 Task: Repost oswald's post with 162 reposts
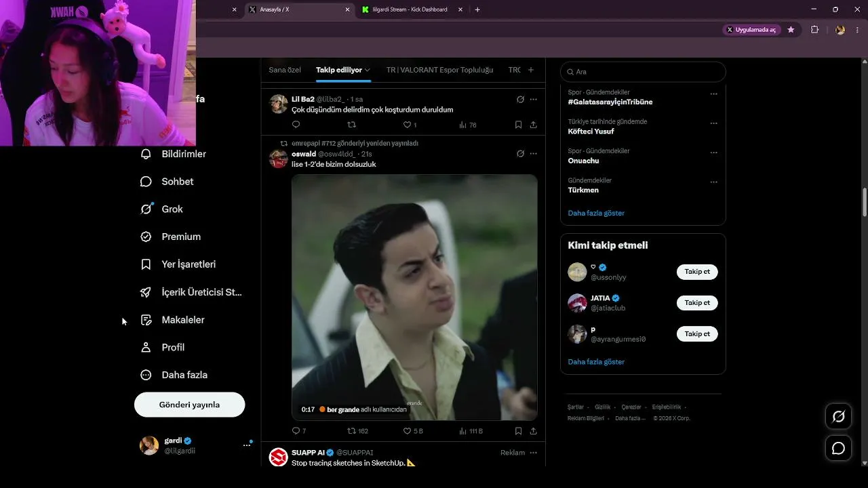pos(357,431)
